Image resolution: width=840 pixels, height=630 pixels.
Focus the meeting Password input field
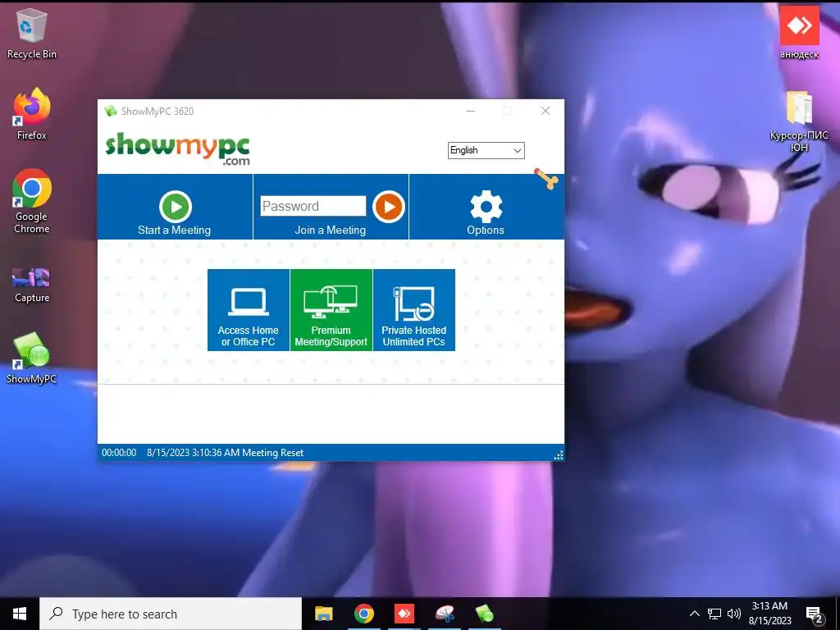313,206
